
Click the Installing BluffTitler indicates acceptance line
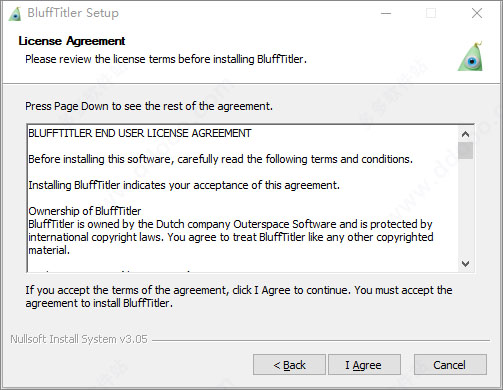184,185
